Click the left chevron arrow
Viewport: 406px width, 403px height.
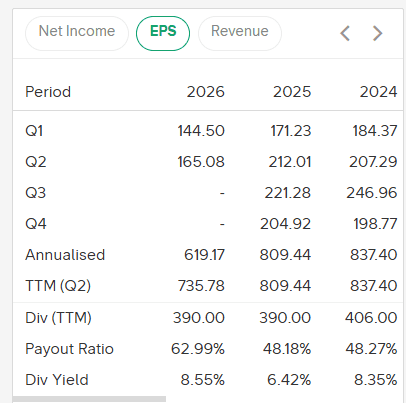pos(345,33)
